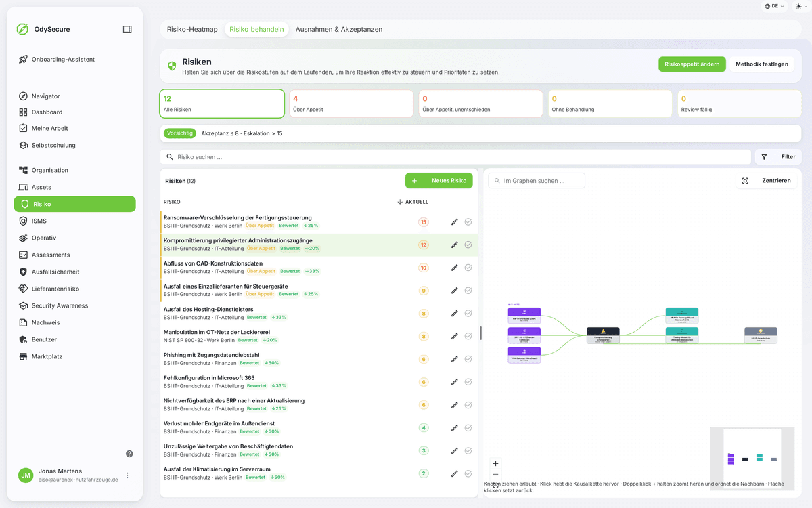Open Lieferantenrisiko in the sidebar
Screen dimensions: 812x508
[74, 289]
